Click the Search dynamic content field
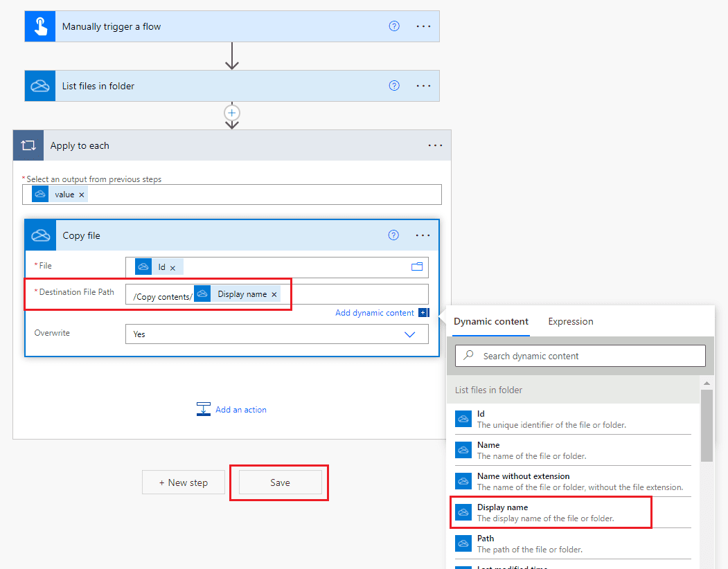Viewport: 728px width, 569px height. tap(580, 355)
